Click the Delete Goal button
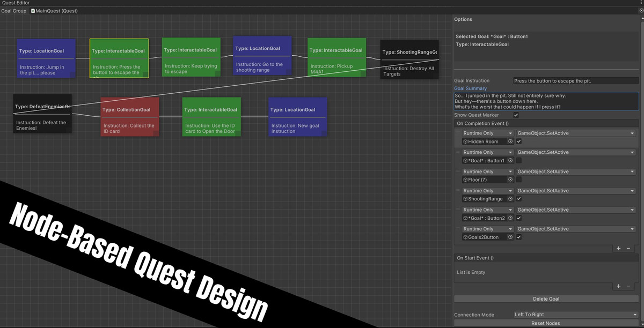Screen dimensions: 644x328 point(546,299)
